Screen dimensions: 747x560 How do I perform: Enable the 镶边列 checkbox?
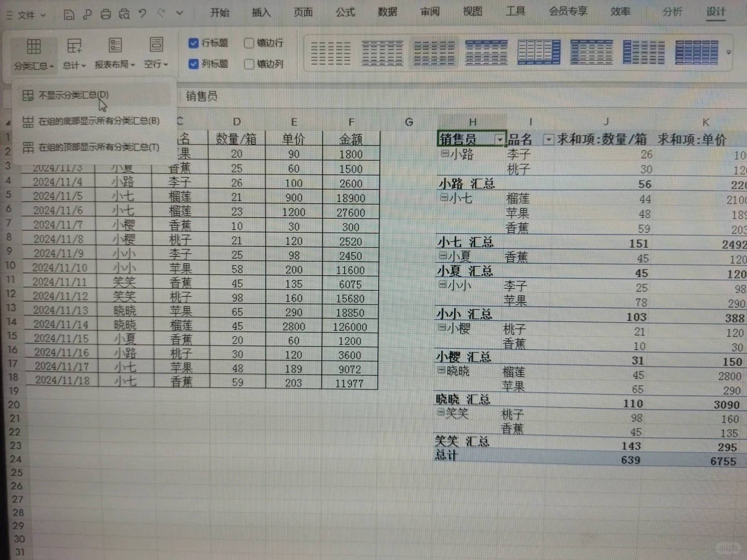coord(249,64)
